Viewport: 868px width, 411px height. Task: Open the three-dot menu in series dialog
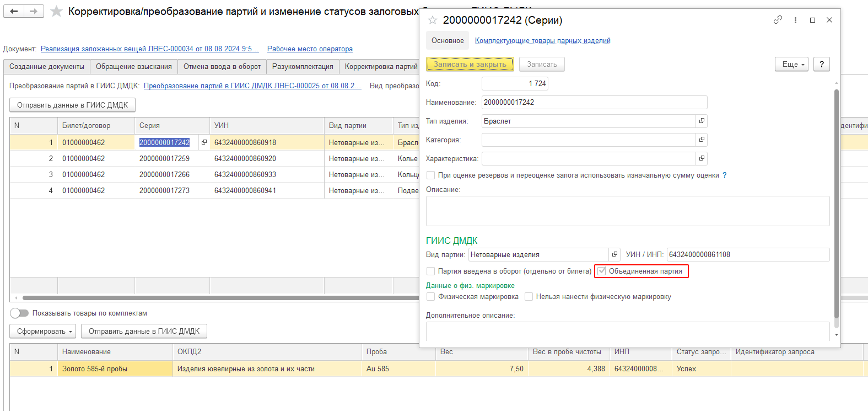[795, 20]
